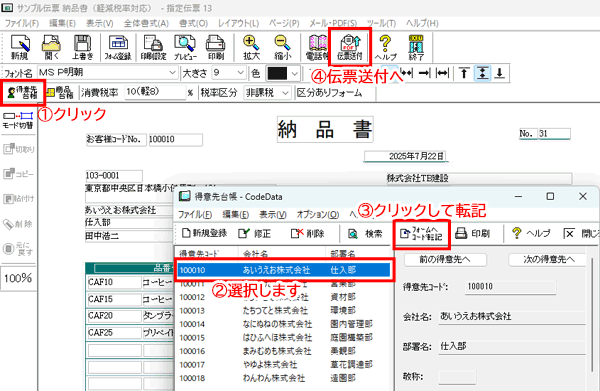
Task: Save using the 上書き floppy icon
Action: point(82,47)
